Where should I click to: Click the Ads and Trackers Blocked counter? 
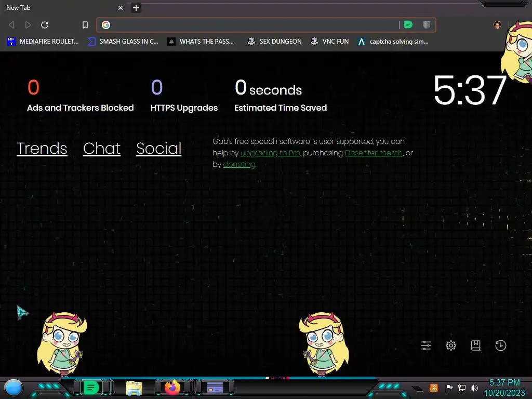click(80, 96)
